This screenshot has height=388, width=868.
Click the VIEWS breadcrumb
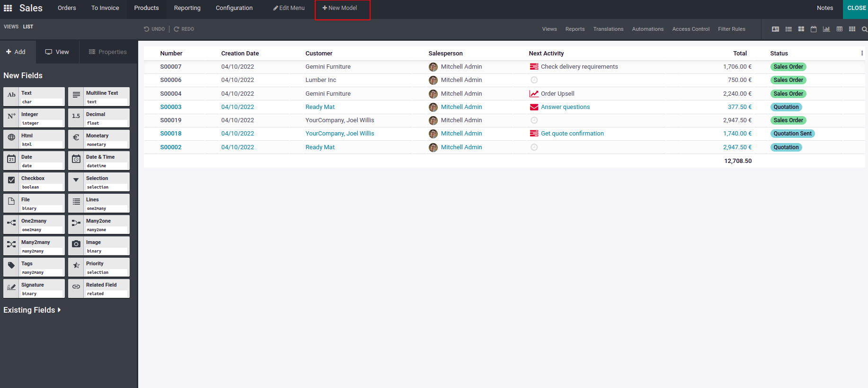pos(11,27)
